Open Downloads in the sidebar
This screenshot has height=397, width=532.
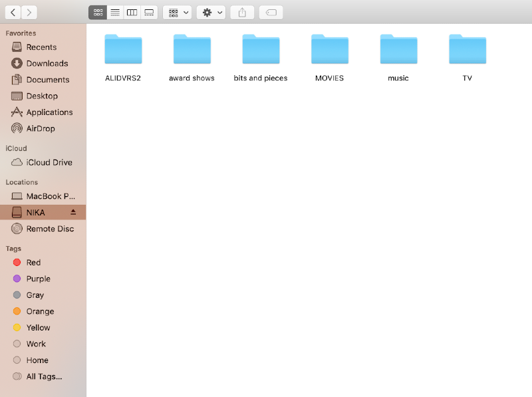[x=43, y=63]
